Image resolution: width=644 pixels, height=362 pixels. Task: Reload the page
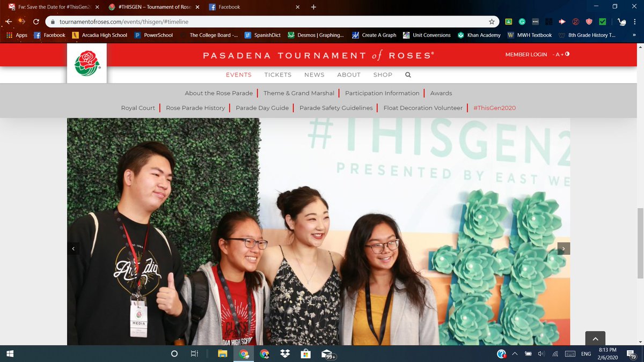[36, 21]
